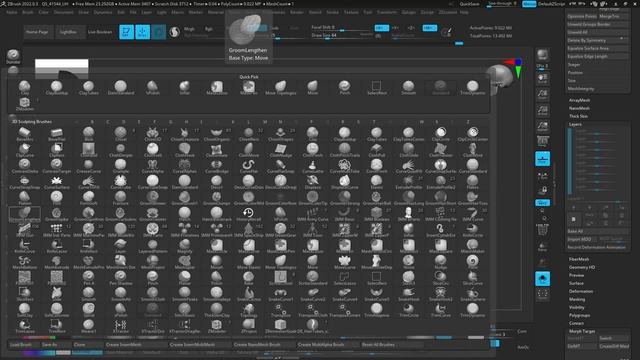Expand the ArrayMesh section

point(579,100)
